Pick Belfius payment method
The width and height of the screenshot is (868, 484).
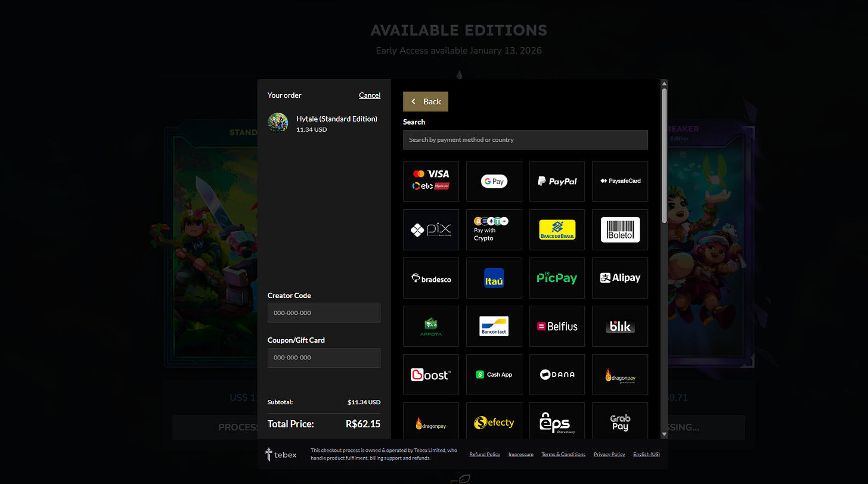(x=557, y=326)
